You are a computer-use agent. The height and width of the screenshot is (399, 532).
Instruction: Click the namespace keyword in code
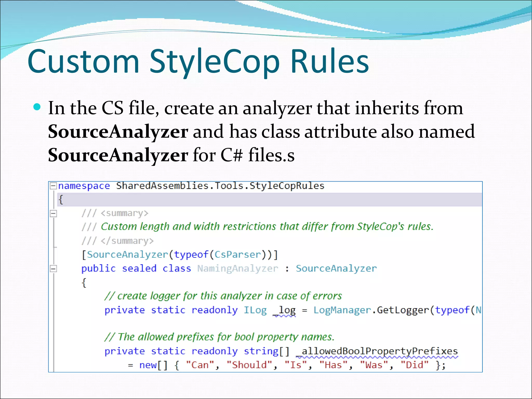click(84, 186)
